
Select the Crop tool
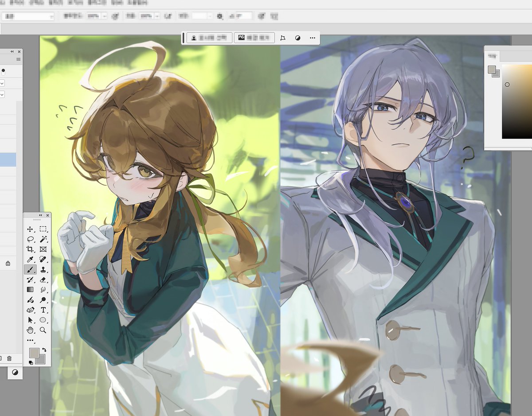(30, 249)
